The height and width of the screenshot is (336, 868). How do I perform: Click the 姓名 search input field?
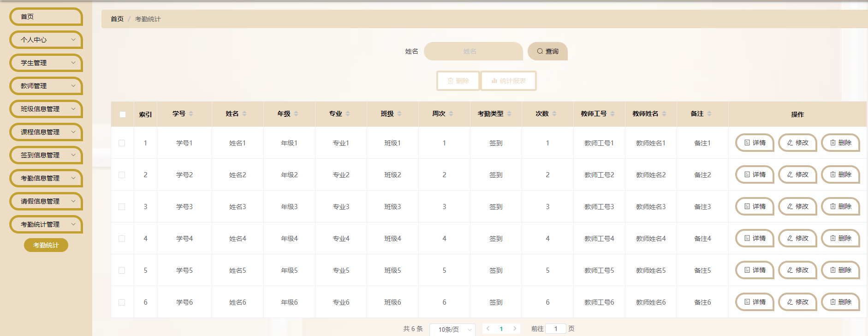473,51
